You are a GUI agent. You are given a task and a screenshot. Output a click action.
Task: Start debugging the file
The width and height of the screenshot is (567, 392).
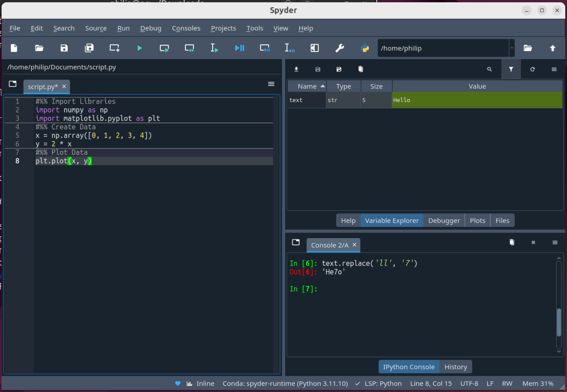pyautogui.click(x=239, y=48)
